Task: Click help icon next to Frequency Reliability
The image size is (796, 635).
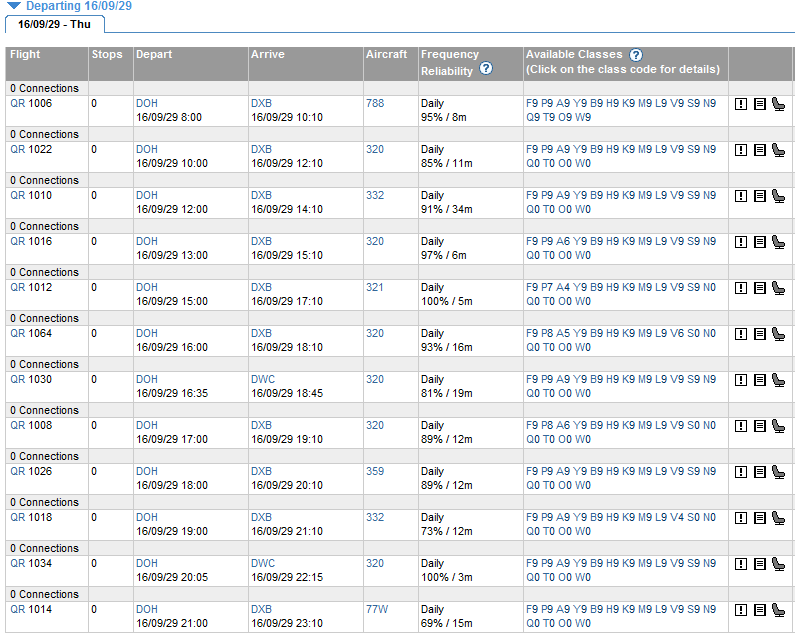Action: click(x=486, y=69)
